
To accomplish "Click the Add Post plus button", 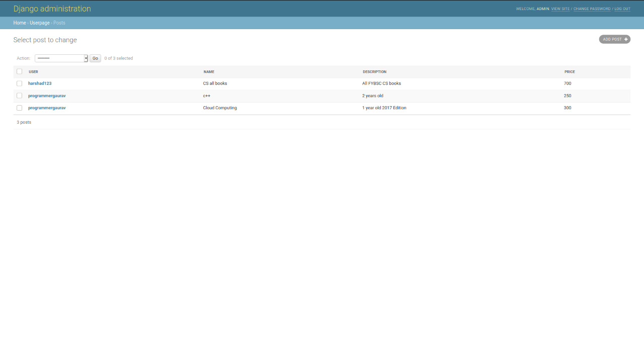I will click(x=614, y=39).
